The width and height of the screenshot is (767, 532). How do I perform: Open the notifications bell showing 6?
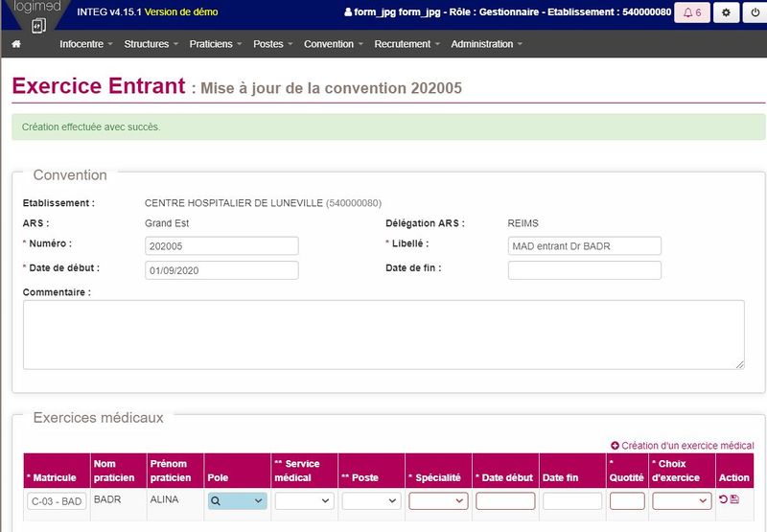(x=691, y=12)
